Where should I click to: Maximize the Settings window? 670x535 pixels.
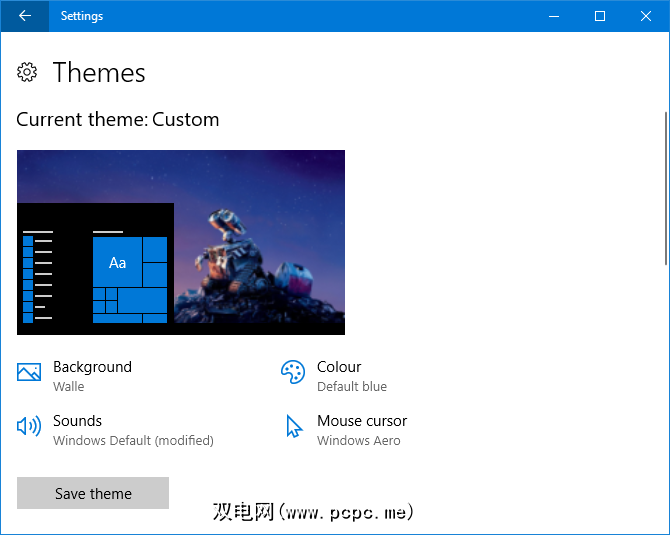pos(600,16)
